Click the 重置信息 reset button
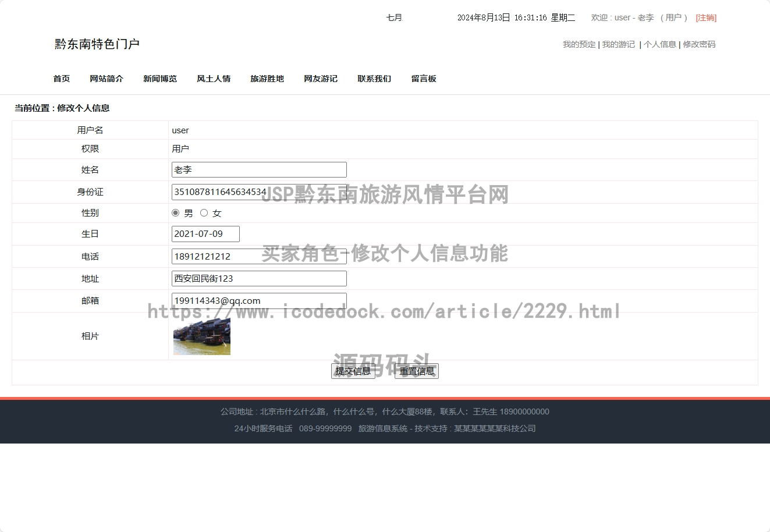This screenshot has height=532, width=770. coord(417,371)
